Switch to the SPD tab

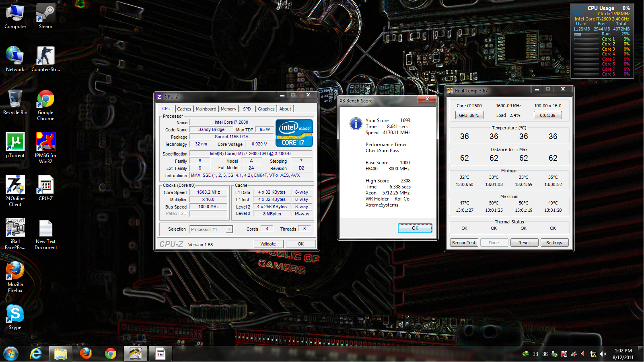pos(247,109)
